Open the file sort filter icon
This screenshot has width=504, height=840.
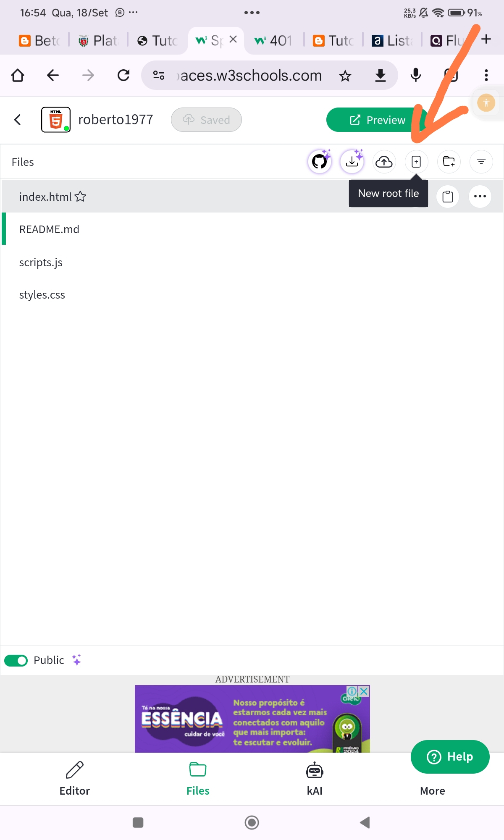click(481, 162)
